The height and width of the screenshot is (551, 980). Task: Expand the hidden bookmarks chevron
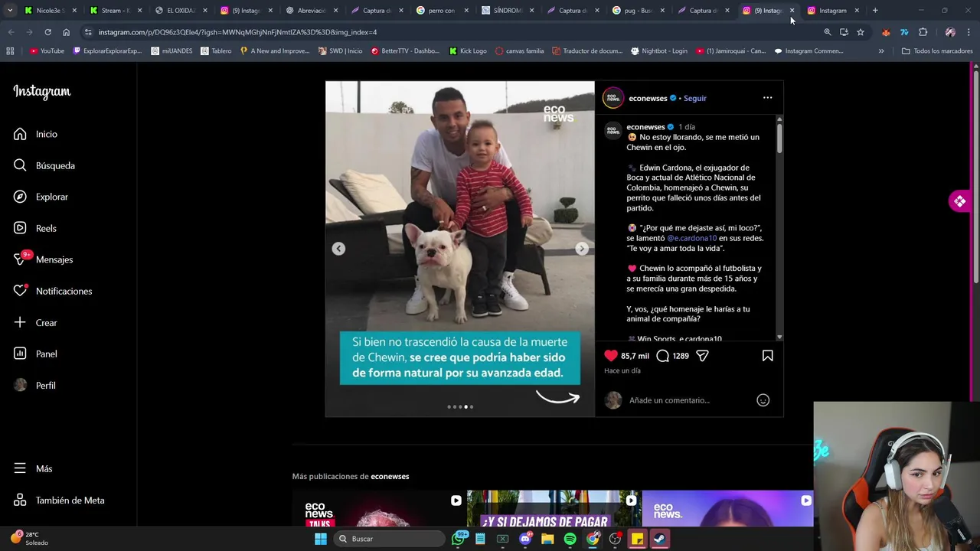click(x=881, y=51)
